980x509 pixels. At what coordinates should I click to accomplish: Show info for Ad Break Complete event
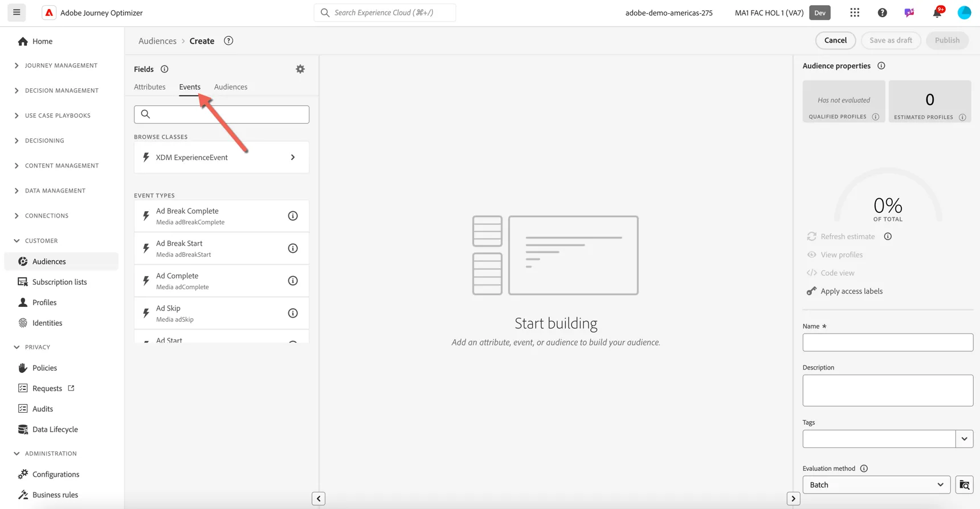[x=293, y=216]
